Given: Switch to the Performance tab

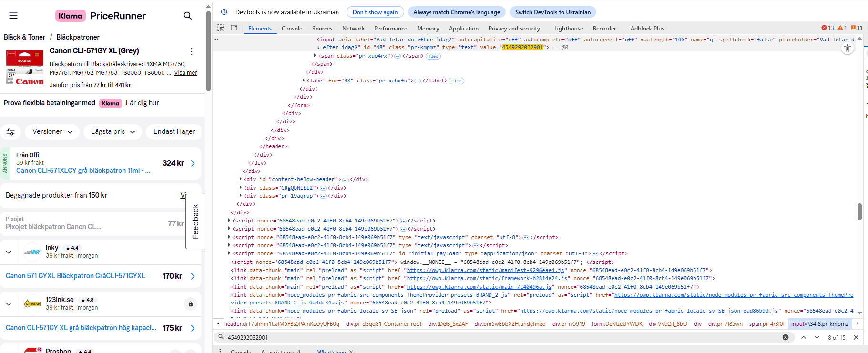Looking at the screenshot, I should 390,29.
